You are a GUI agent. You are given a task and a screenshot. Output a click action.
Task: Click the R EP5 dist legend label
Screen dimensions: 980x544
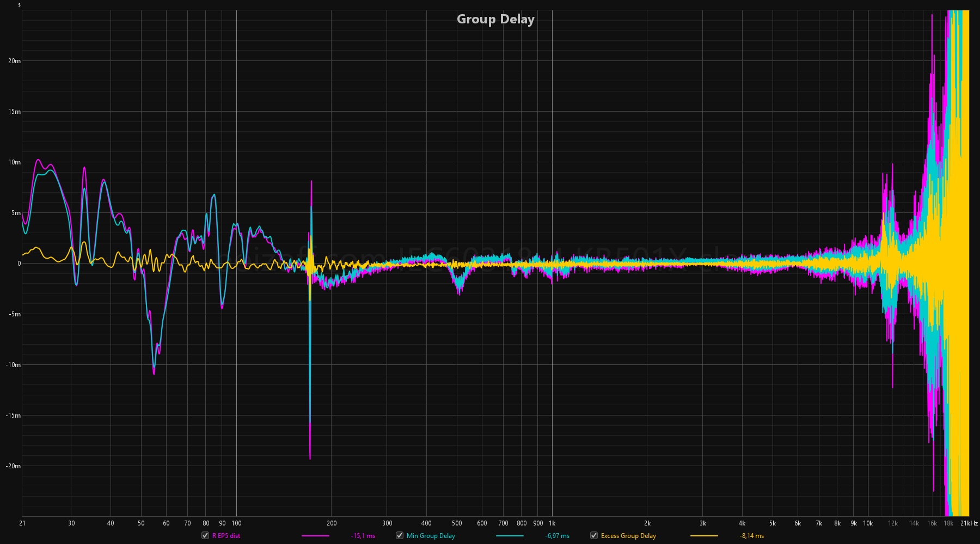(x=226, y=536)
